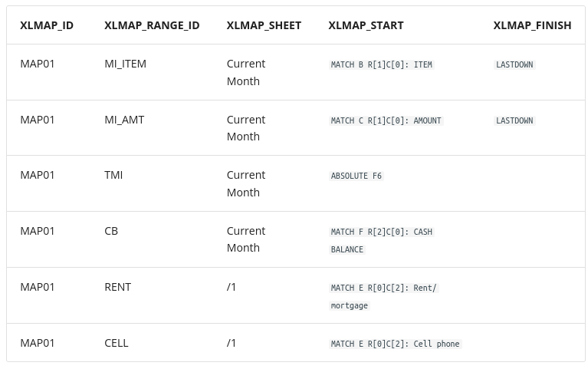Click the RENT range ID cell
Image resolution: width=588 pixels, height=369 pixels.
[117, 287]
